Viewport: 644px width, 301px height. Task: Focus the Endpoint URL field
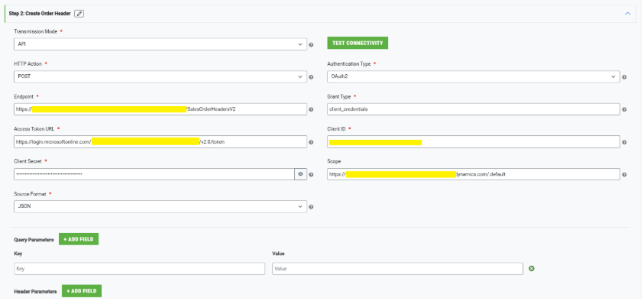(160, 109)
